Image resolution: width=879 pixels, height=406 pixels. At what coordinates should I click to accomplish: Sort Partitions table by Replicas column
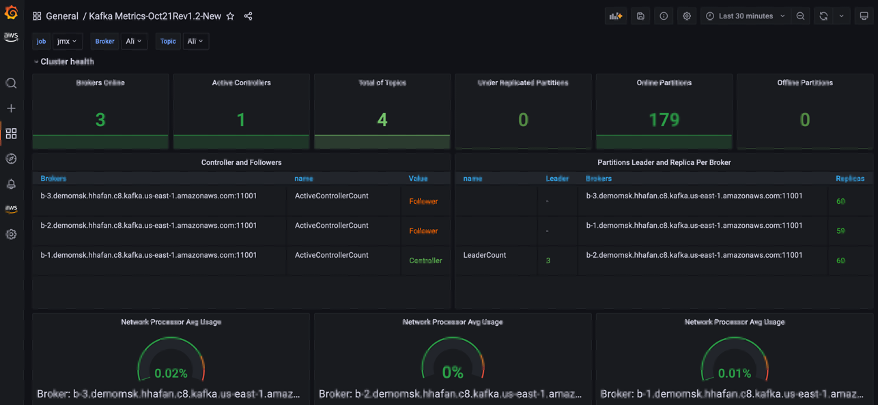tap(850, 179)
